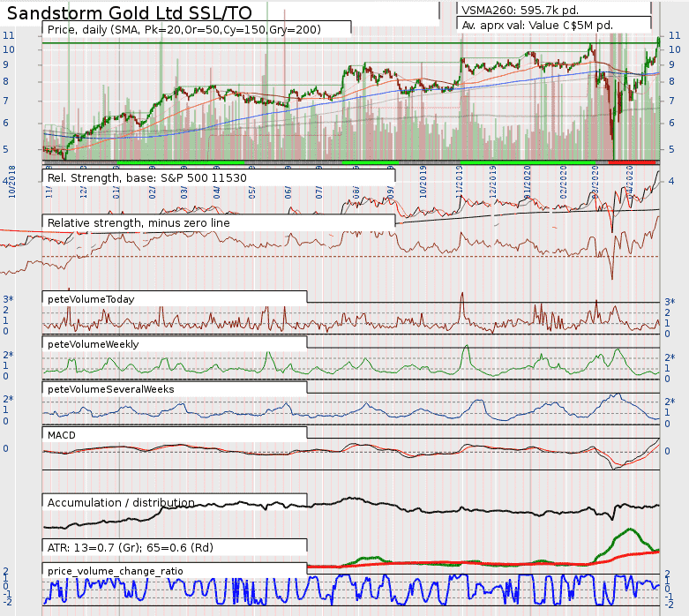Click the red segment of the trend bar below prices
Screen dimensions: 689x616
click(632, 162)
